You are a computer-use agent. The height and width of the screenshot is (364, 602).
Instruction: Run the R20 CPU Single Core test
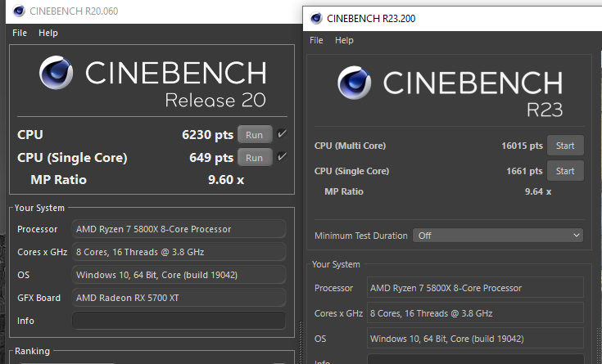255,158
